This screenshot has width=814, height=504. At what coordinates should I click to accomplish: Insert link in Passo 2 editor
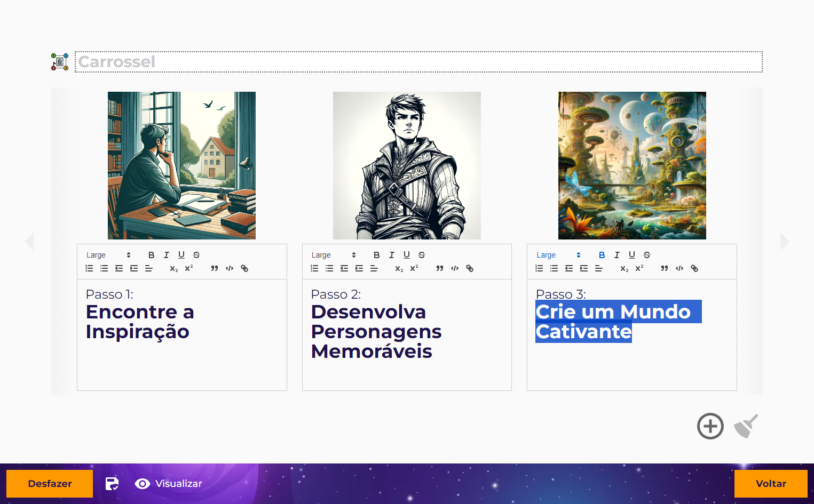coord(470,268)
